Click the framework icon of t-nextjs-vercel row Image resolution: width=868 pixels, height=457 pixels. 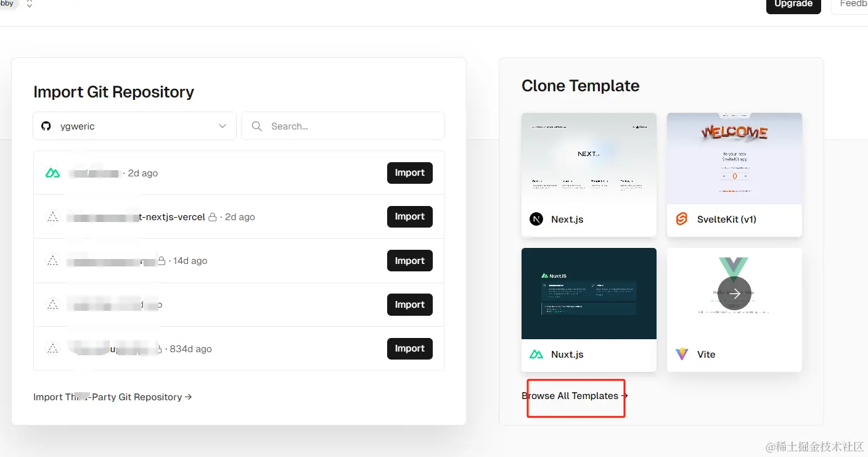(x=53, y=217)
